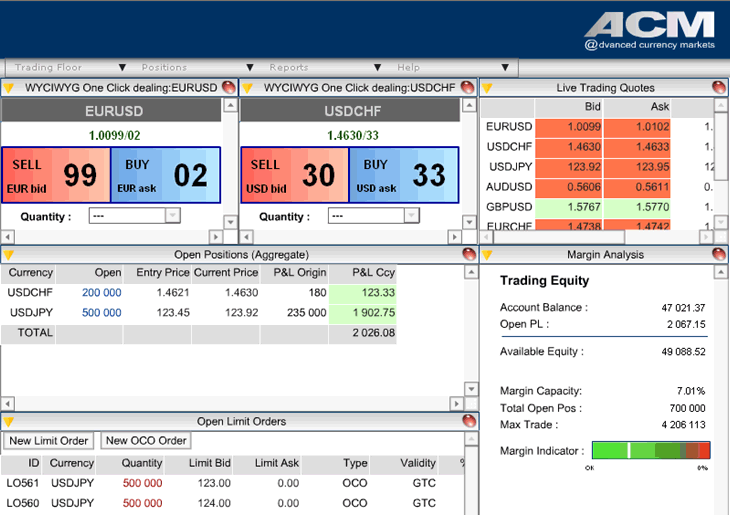
Task: Collapse the Open Positions panel triangle
Action: tap(8, 255)
